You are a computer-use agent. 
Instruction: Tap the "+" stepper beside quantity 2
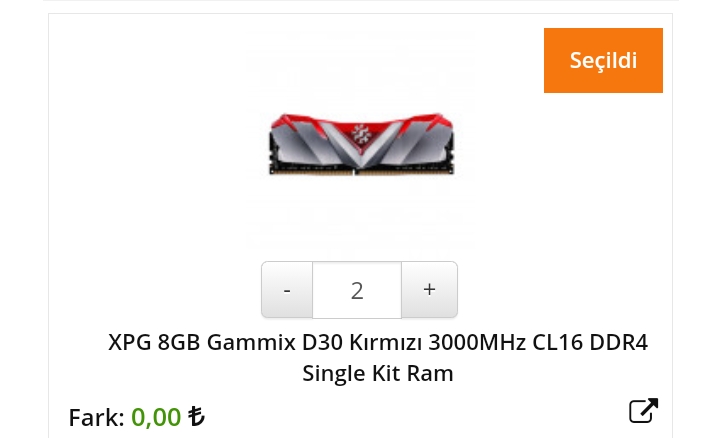click(x=429, y=290)
